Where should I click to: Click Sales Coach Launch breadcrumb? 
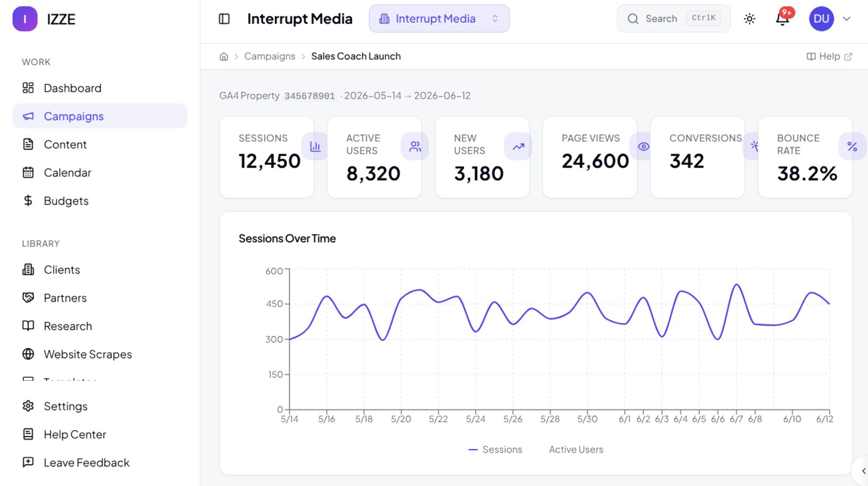356,56
